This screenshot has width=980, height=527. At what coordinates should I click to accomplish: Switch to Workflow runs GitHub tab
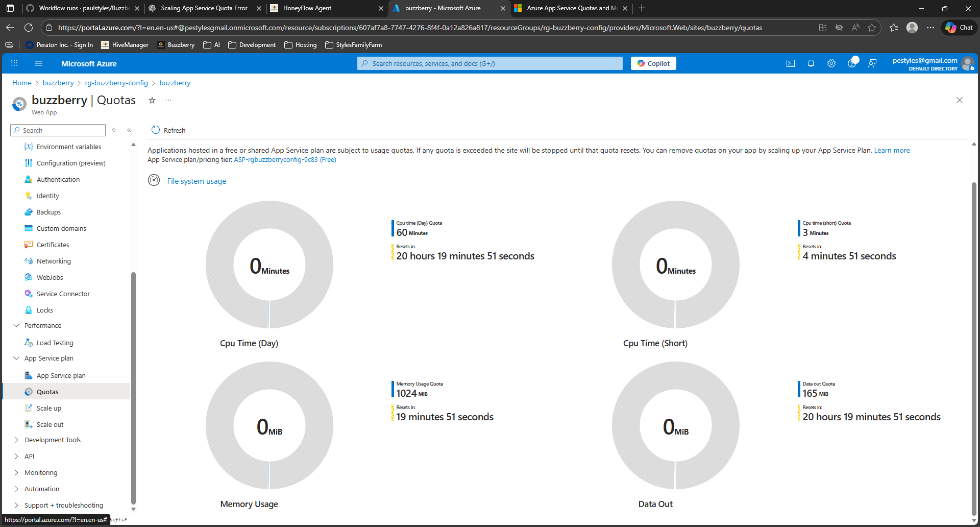[82, 8]
